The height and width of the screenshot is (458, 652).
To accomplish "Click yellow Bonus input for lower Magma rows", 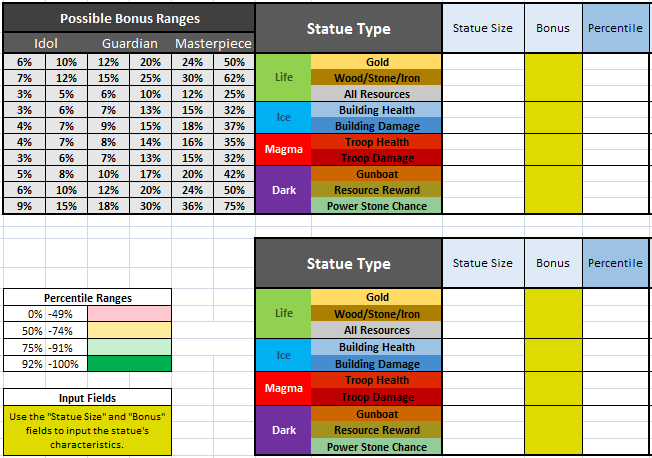I will point(552,388).
